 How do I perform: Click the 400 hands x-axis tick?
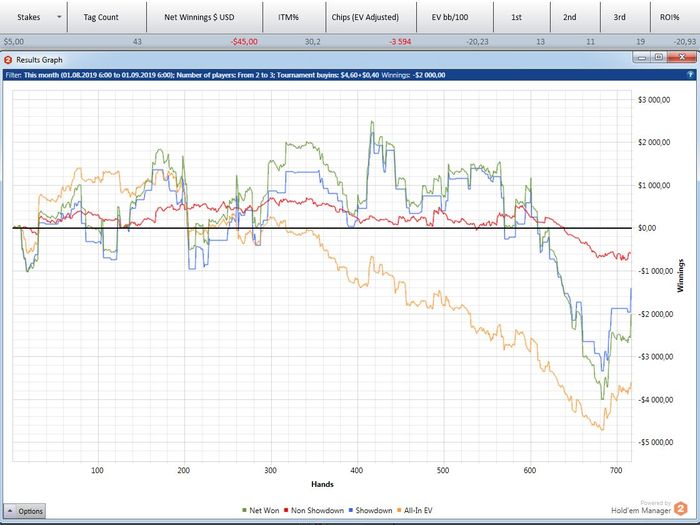coord(357,471)
